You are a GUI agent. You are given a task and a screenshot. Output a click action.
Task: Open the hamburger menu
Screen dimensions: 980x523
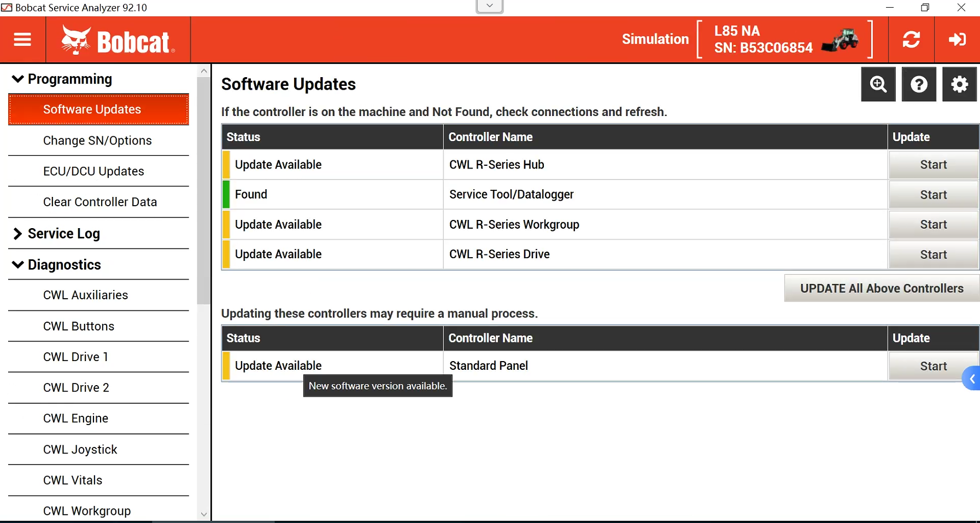[x=22, y=39]
